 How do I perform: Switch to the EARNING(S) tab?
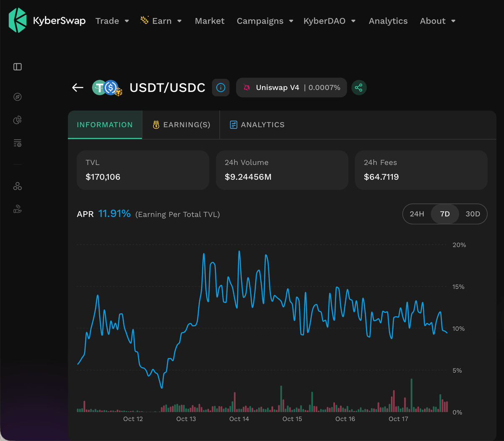(x=181, y=125)
